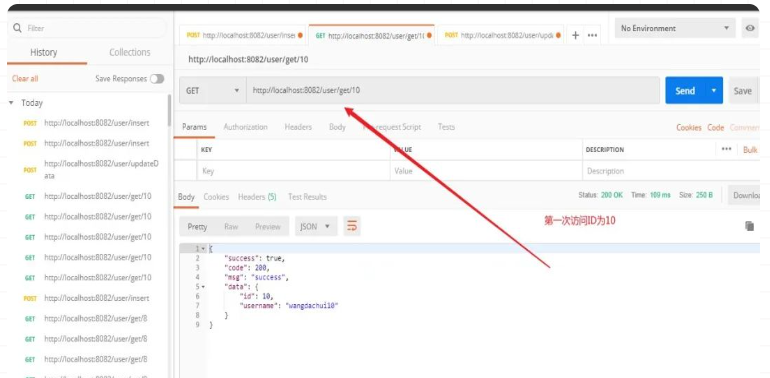Open the Code link
Screen dimensions: 770x378
pyautogui.click(x=715, y=128)
